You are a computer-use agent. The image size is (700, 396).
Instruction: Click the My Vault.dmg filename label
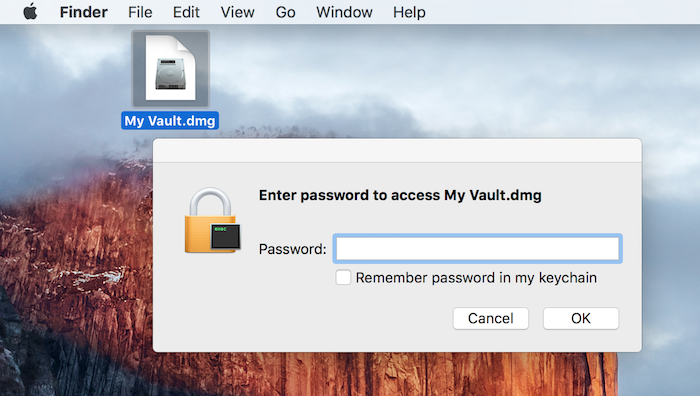170,121
